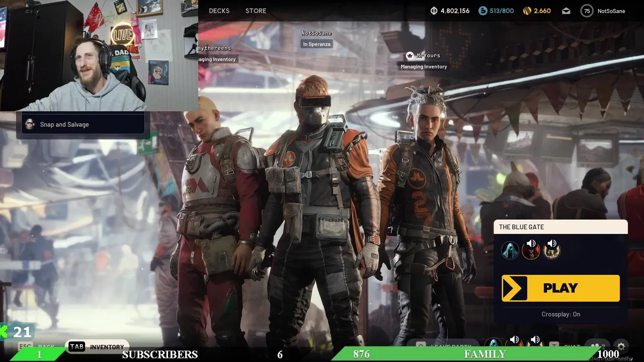Image resolution: width=644 pixels, height=362 pixels.
Task: Select the blue hooded avatar in Blue Gate panel
Action: tap(510, 250)
